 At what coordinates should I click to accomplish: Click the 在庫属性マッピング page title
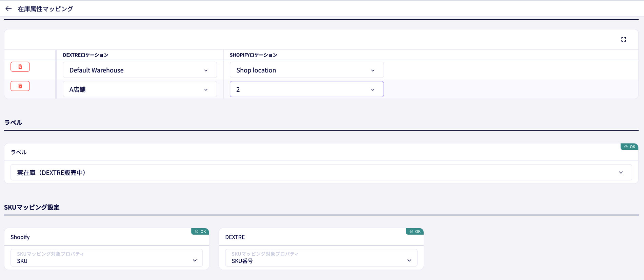click(x=45, y=9)
